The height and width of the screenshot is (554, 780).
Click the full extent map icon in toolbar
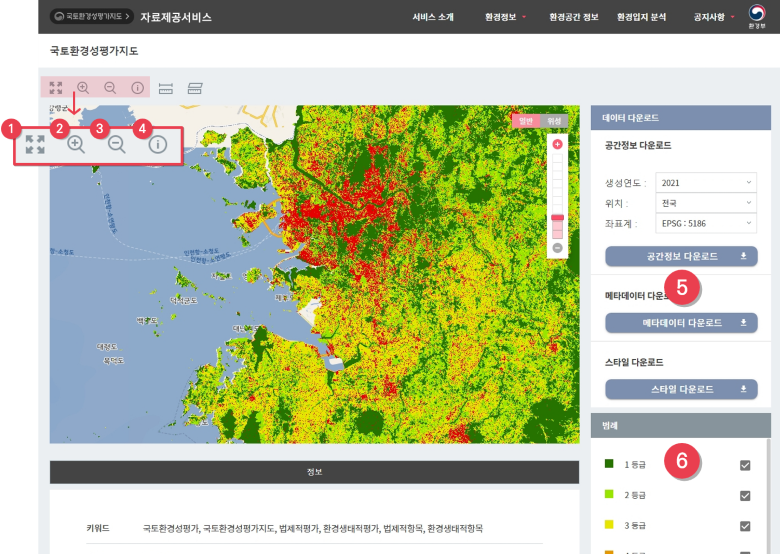(x=56, y=88)
